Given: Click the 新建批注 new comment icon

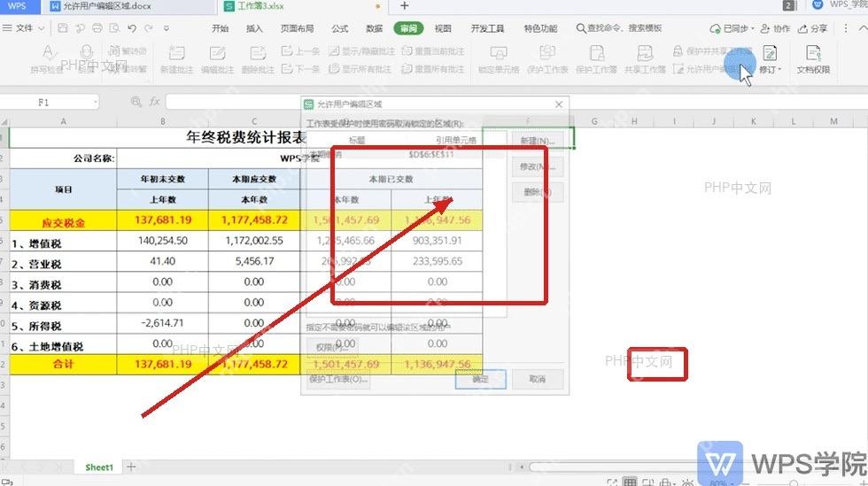Looking at the screenshot, I should point(176,53).
